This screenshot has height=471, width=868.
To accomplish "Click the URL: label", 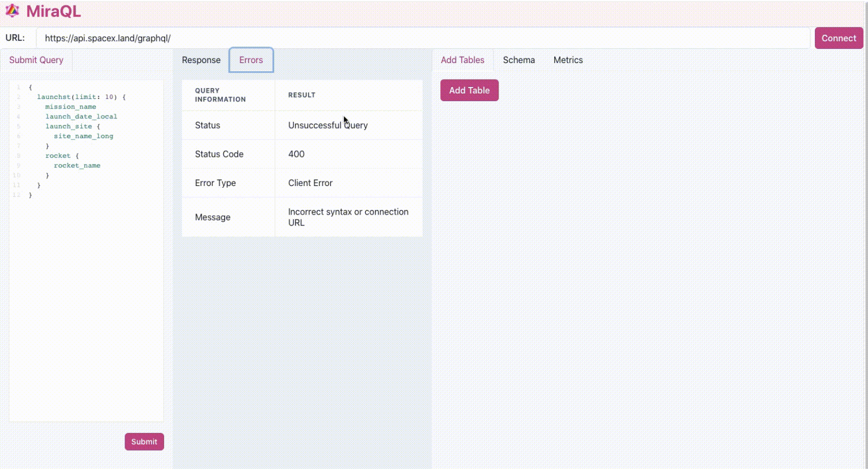I will pyautogui.click(x=15, y=38).
